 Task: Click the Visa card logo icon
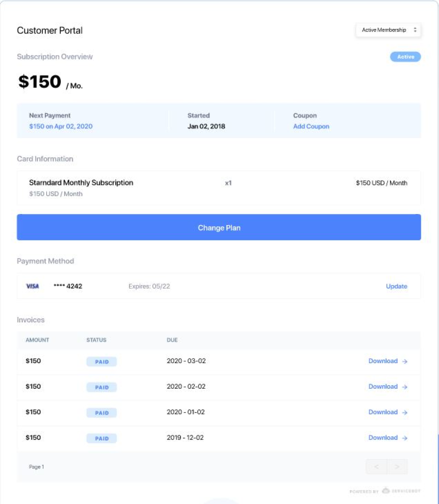pos(32,286)
